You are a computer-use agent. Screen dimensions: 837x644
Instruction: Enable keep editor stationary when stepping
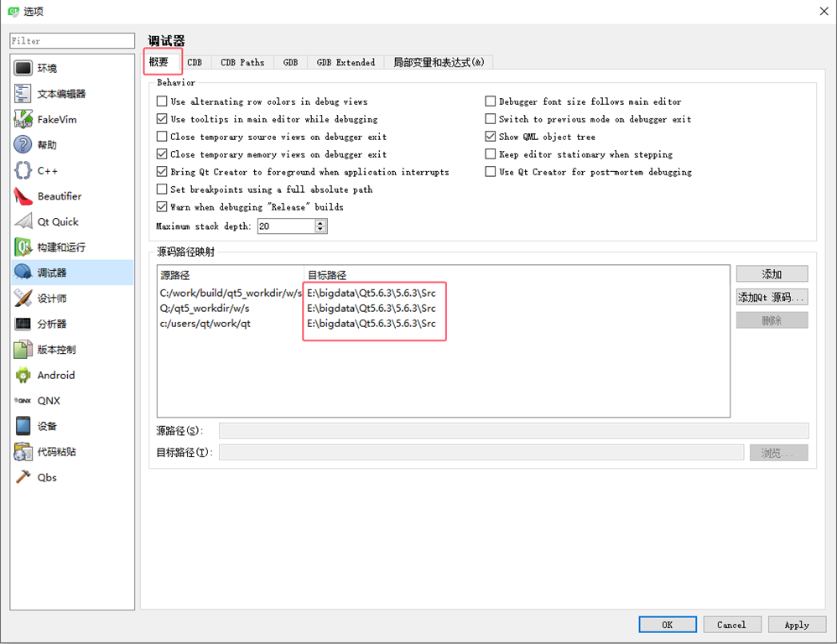point(490,153)
